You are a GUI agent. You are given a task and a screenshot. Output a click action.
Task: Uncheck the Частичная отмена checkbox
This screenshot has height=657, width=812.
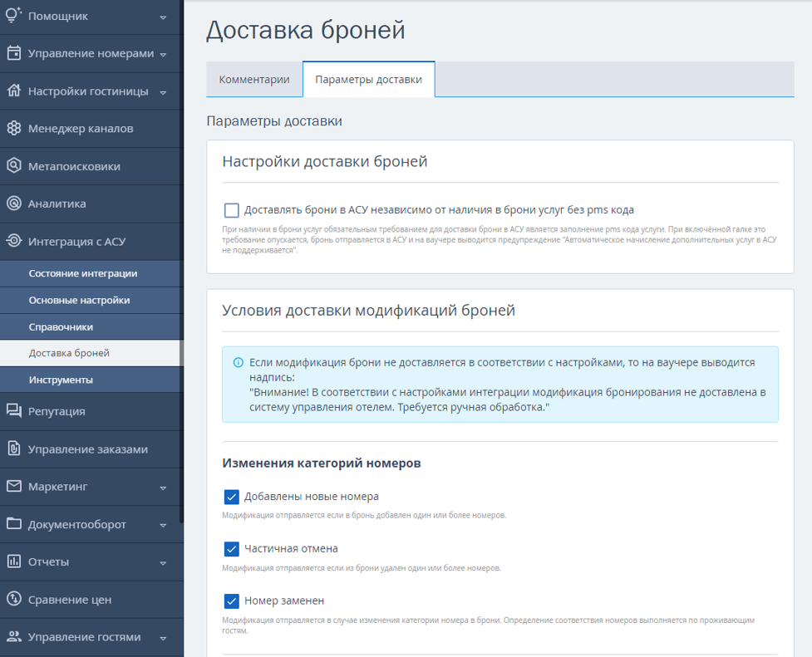point(232,549)
